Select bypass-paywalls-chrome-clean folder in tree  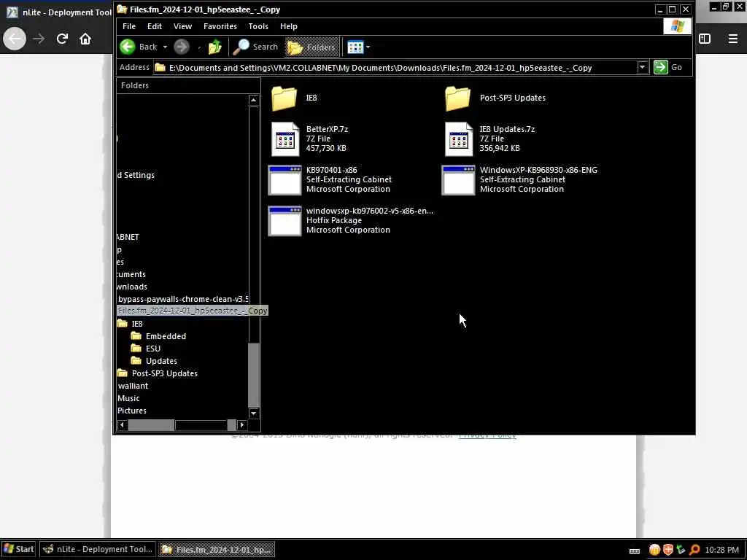coord(183,299)
